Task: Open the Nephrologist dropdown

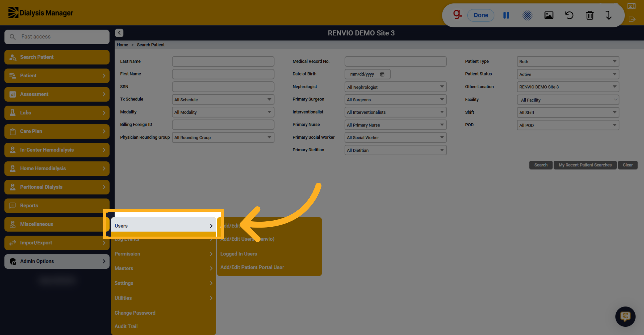Action: 395,87
